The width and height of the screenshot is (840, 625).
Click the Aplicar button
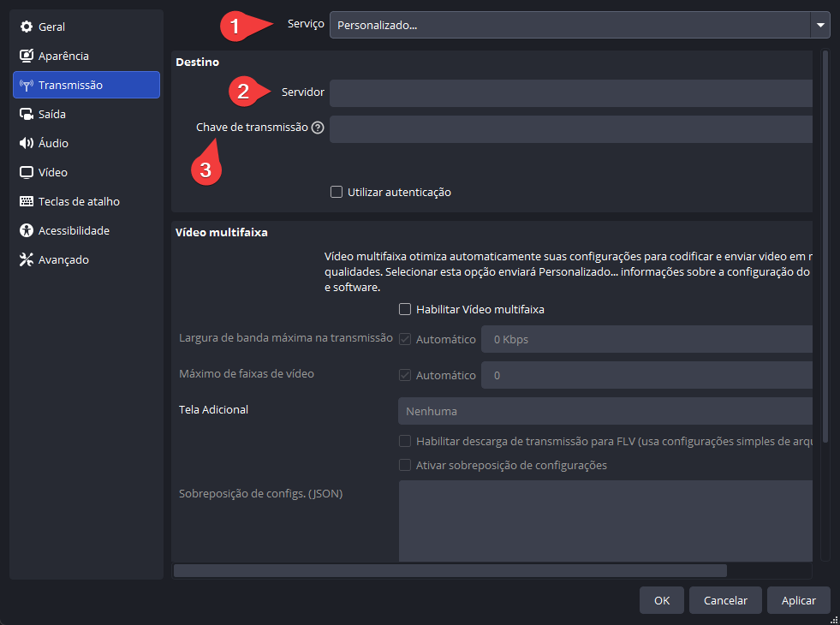coord(798,601)
